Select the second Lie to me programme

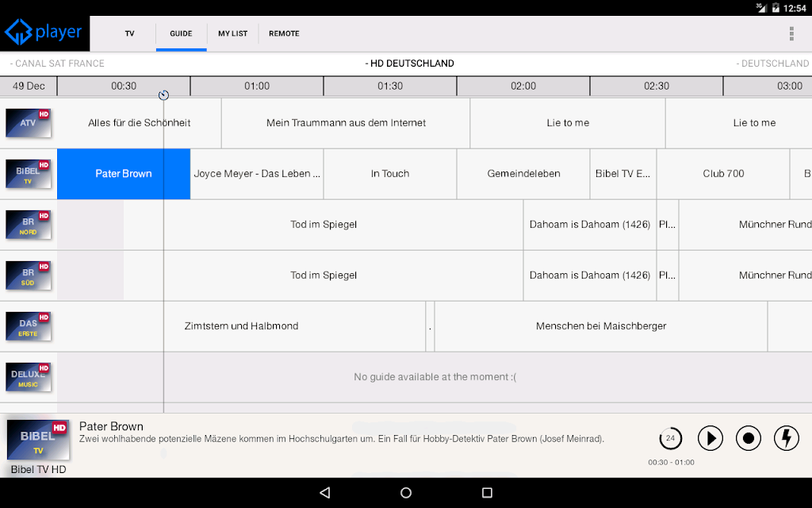click(x=740, y=123)
